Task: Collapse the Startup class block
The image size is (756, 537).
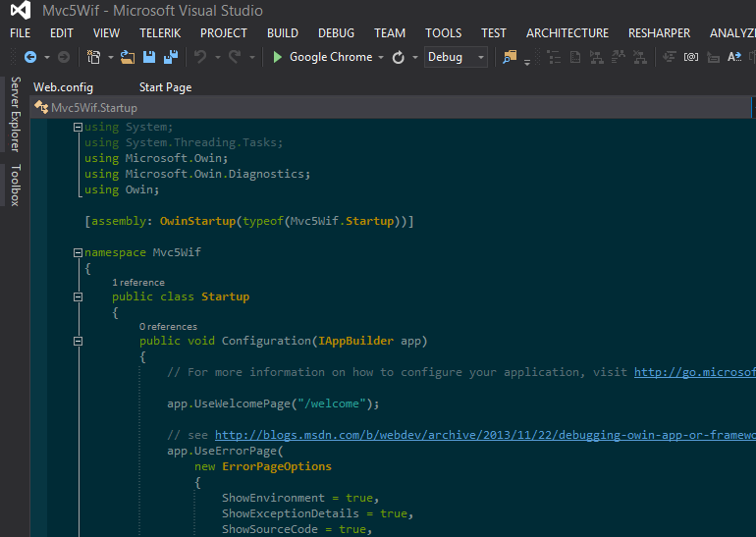Action: [x=78, y=296]
